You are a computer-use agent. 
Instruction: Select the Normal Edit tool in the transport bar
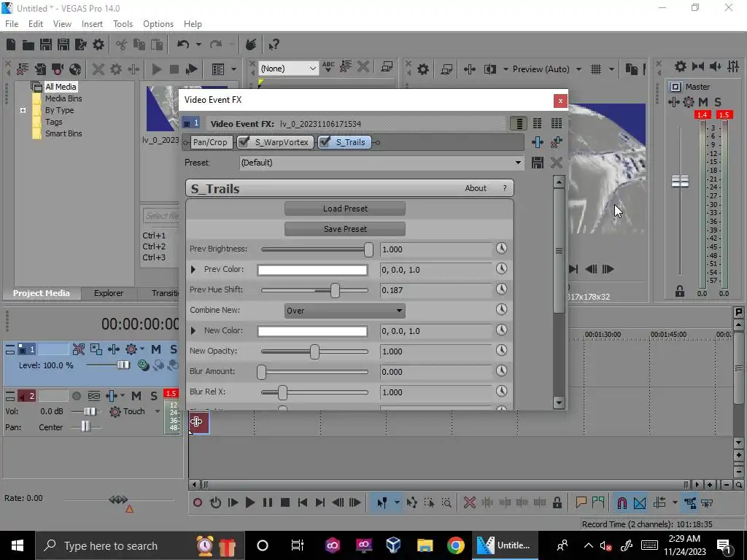tap(382, 502)
